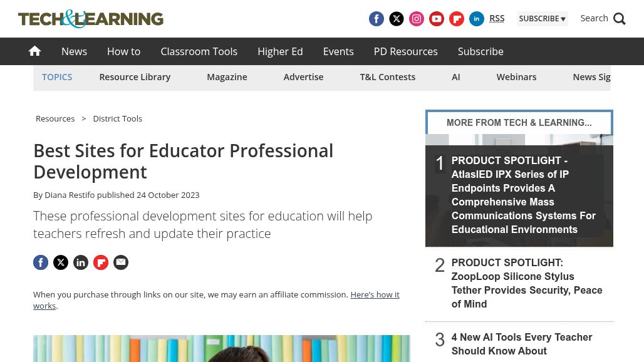644x362 pixels.
Task: Open the News menu item
Action: coord(74,51)
